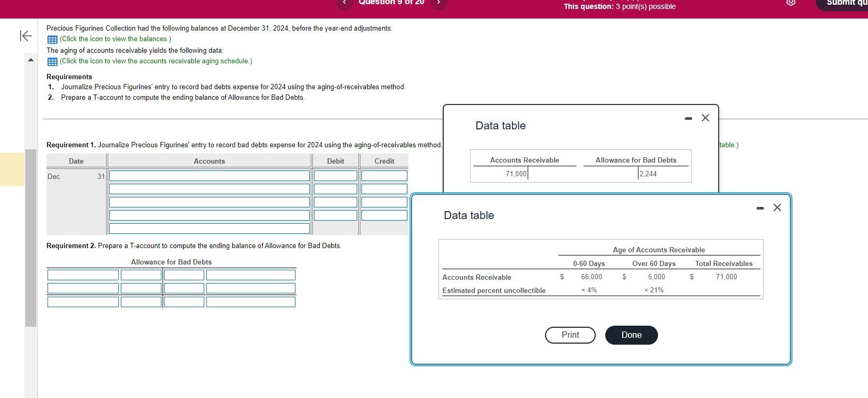Select the 2,244 Allowance balance
The image size is (868, 398).
tap(648, 174)
